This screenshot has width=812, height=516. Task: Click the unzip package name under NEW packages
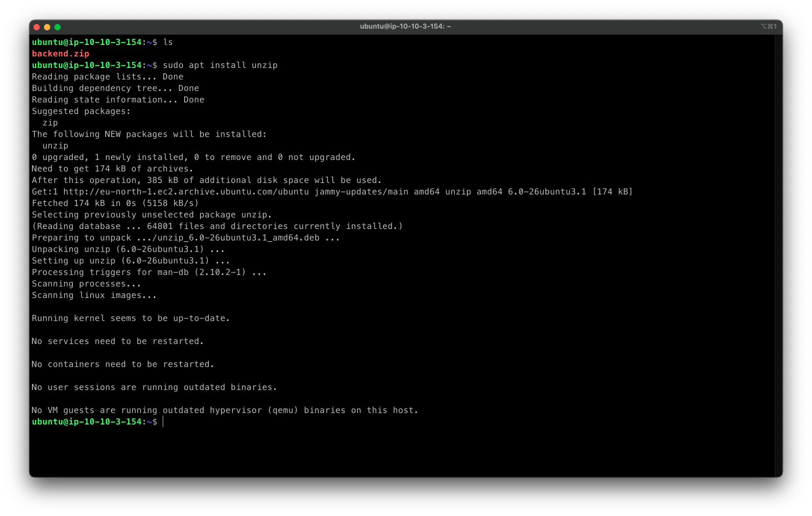pyautogui.click(x=55, y=145)
